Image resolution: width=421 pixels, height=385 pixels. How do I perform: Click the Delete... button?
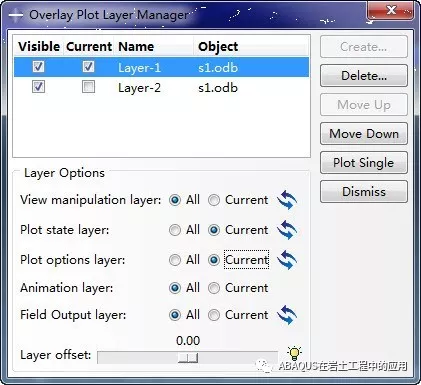[364, 76]
